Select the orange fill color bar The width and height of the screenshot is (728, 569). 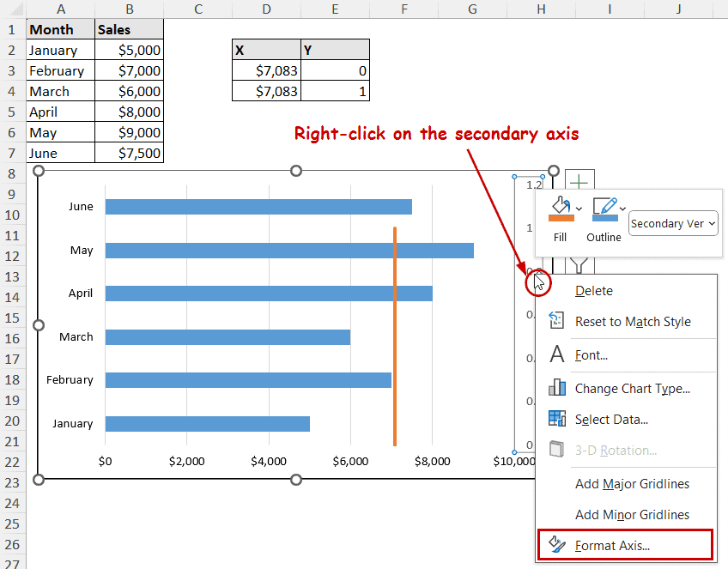click(x=561, y=218)
